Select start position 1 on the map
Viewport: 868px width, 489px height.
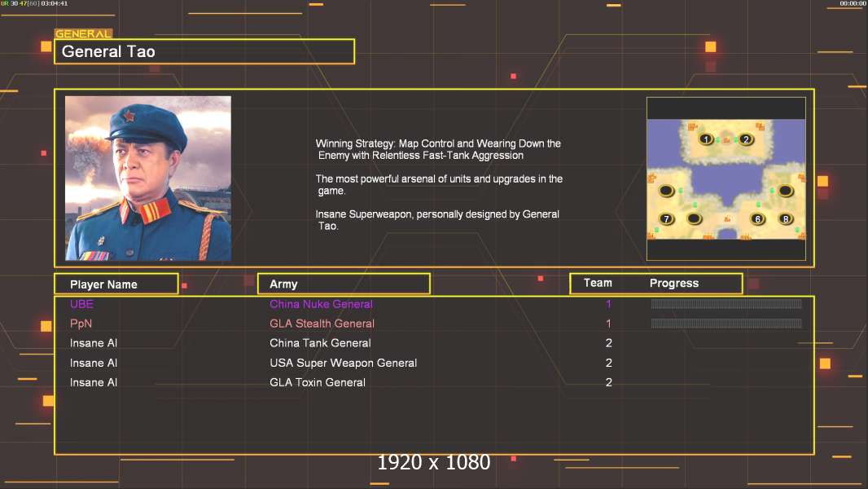(706, 139)
